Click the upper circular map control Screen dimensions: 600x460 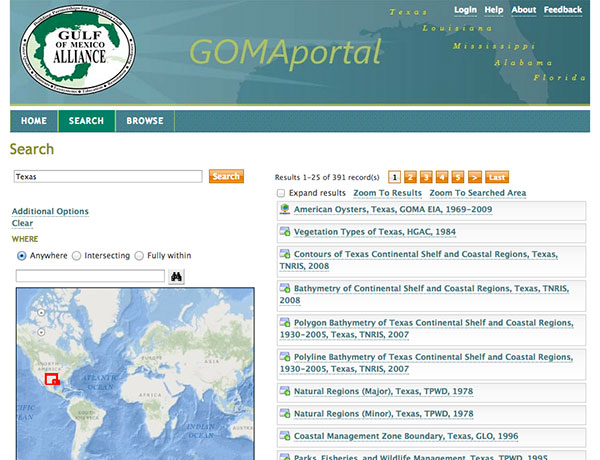(41, 313)
